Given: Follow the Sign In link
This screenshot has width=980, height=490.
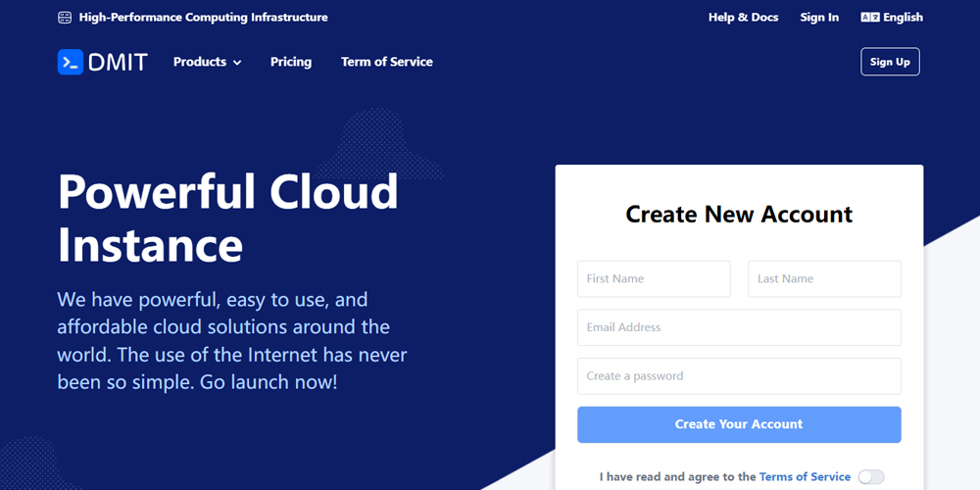Looking at the screenshot, I should [x=819, y=18].
